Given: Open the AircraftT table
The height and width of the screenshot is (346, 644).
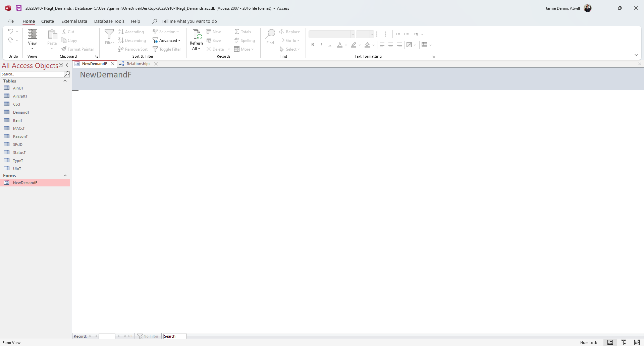Looking at the screenshot, I should click(x=20, y=96).
